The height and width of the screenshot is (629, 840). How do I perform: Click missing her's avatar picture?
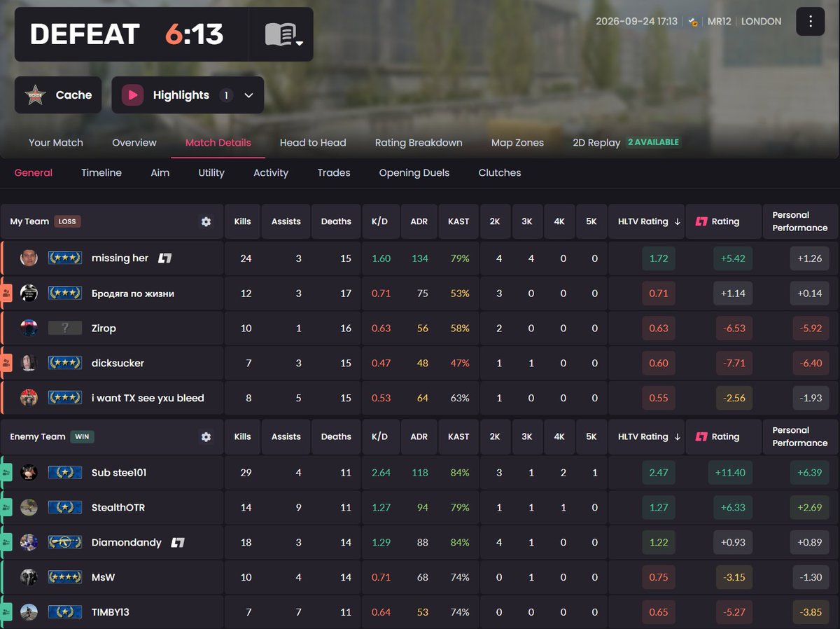click(x=29, y=258)
